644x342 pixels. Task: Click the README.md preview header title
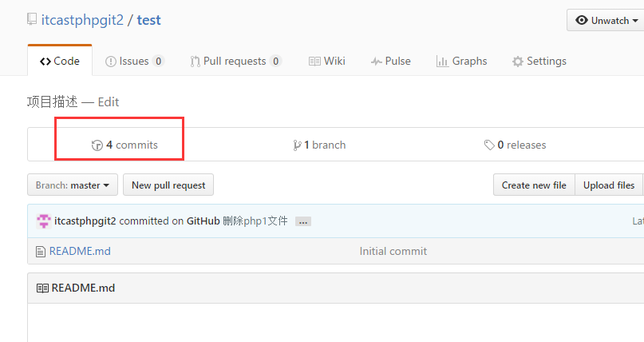pyautogui.click(x=83, y=288)
